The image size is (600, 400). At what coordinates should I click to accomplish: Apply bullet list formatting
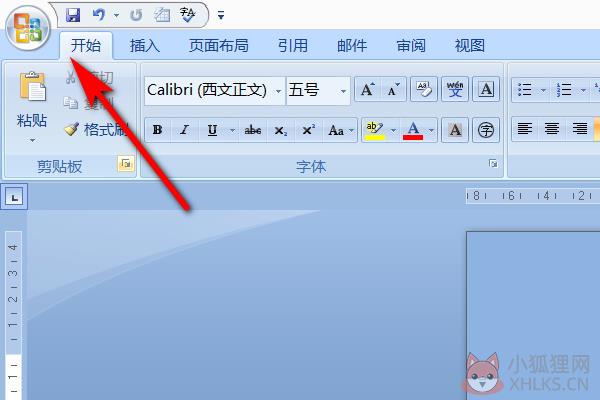pyautogui.click(x=525, y=90)
